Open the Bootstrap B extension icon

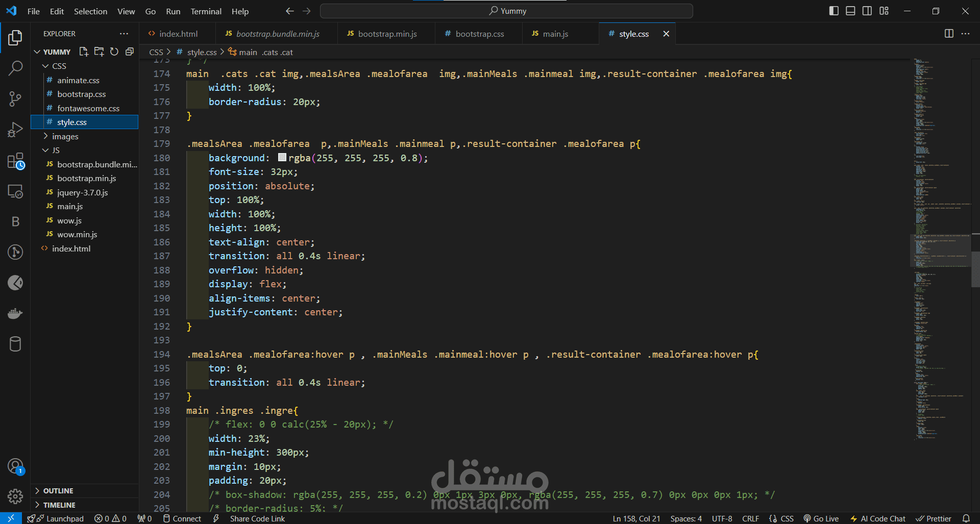tap(15, 221)
